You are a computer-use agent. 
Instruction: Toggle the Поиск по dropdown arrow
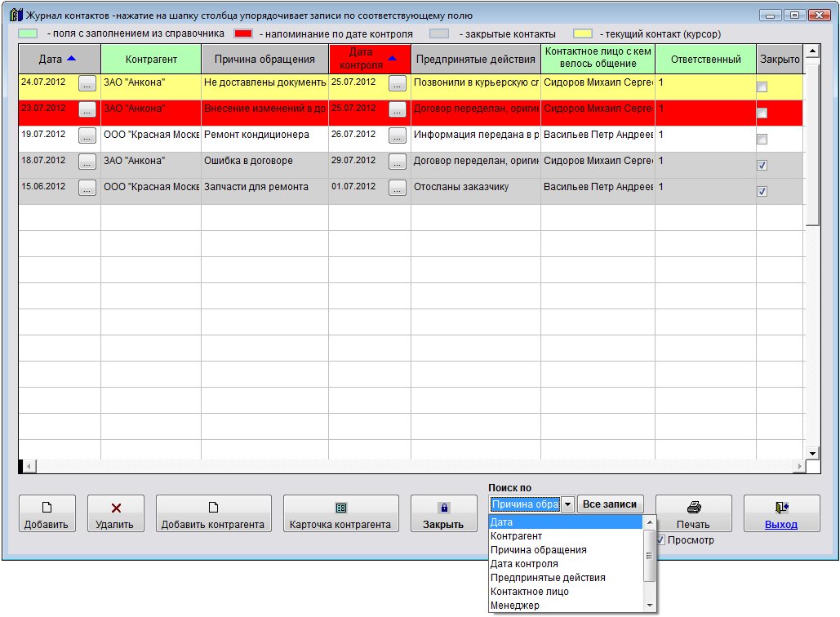[x=568, y=504]
